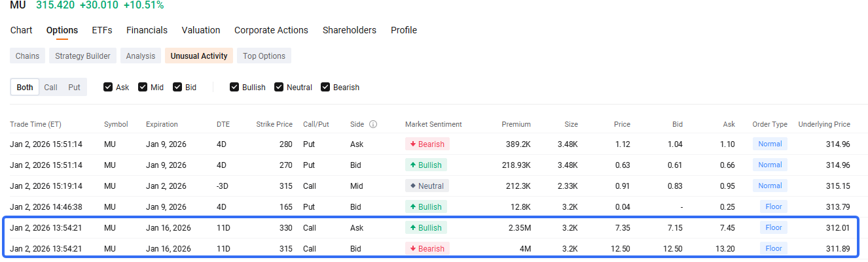The height and width of the screenshot is (262, 868).
Task: Click the info icon next to Side
Action: [x=373, y=124]
